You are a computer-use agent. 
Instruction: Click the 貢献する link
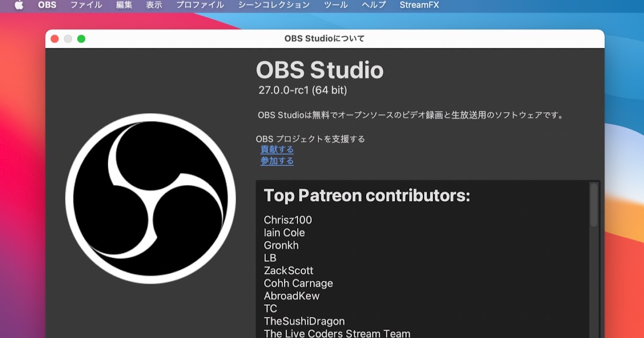pos(277,149)
